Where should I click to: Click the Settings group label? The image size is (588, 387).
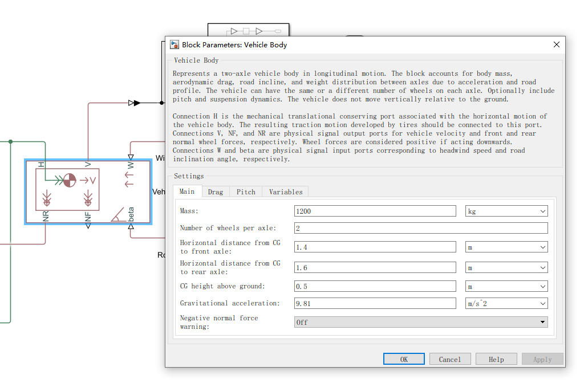point(189,176)
